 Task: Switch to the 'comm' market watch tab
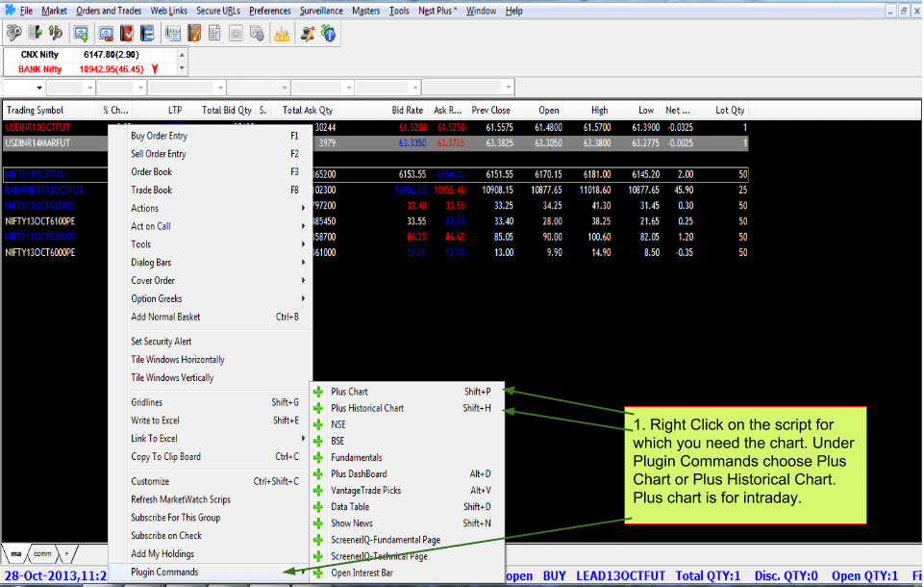(42, 554)
